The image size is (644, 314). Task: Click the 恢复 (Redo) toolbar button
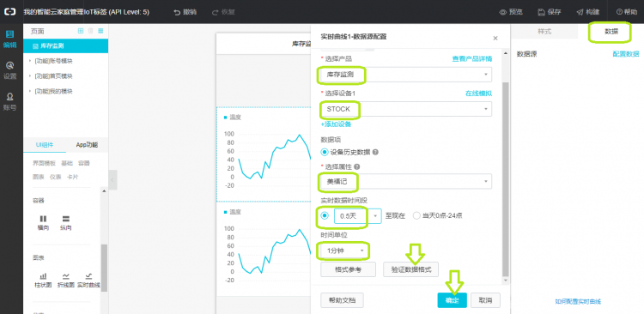[x=223, y=12]
